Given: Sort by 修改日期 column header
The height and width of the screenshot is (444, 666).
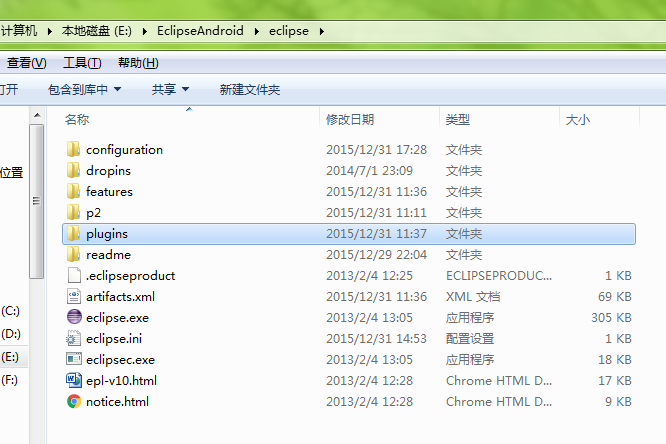Looking at the screenshot, I should coord(350,120).
